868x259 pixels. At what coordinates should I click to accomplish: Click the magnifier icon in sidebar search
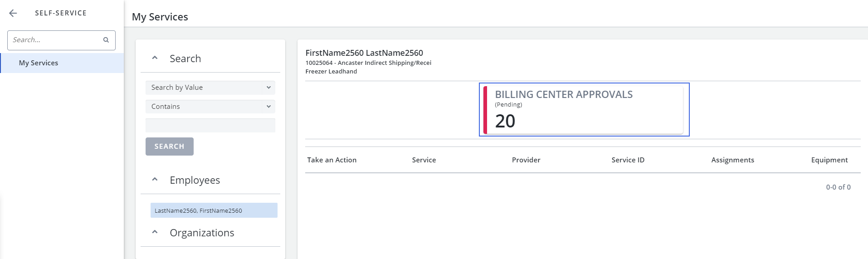click(x=106, y=40)
